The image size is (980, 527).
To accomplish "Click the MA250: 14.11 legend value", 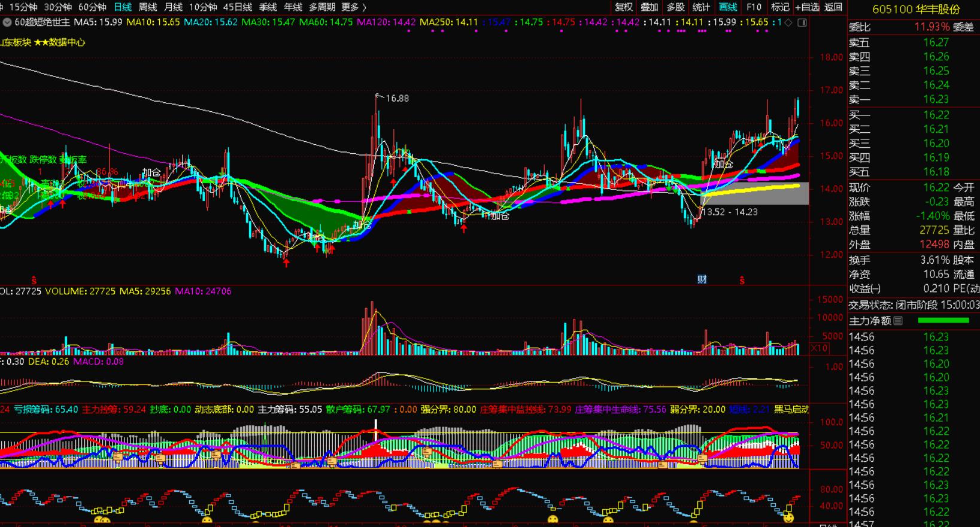I will point(449,22).
